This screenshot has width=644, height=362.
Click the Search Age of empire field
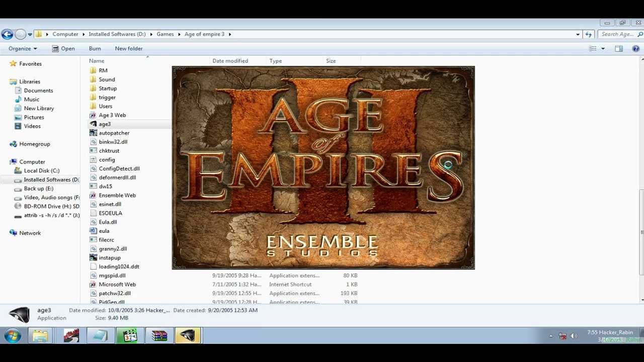click(620, 34)
